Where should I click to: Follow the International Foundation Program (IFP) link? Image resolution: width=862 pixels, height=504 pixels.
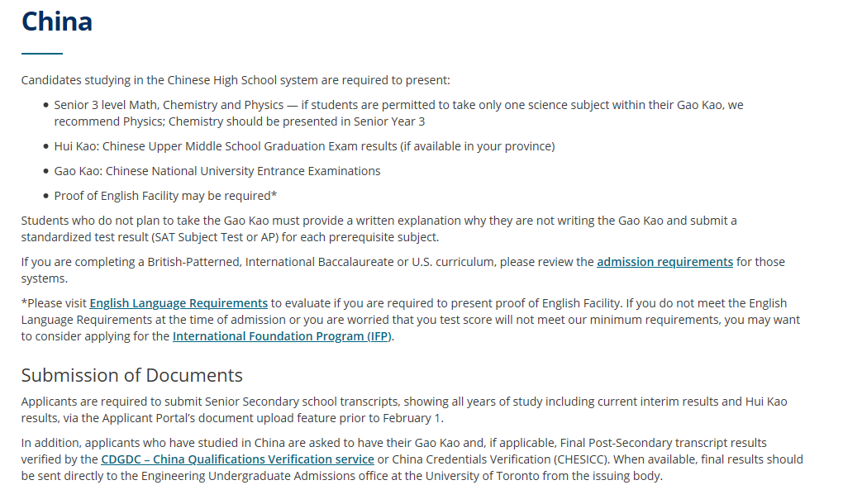[x=282, y=336]
